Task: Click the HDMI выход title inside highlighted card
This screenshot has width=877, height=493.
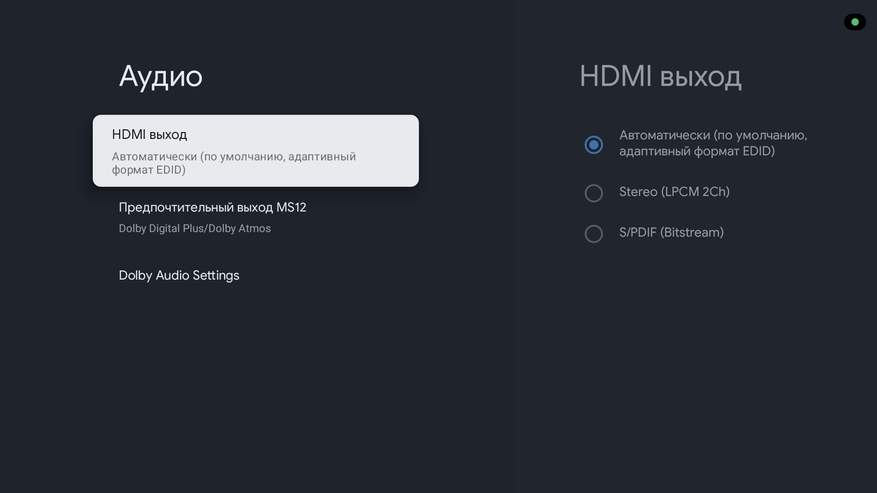Action: point(149,134)
